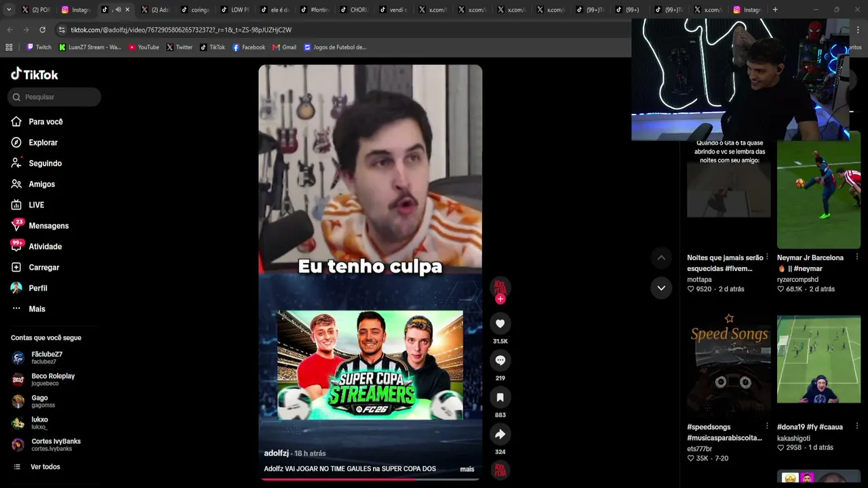Open the Facebook bookmark

pos(249,47)
